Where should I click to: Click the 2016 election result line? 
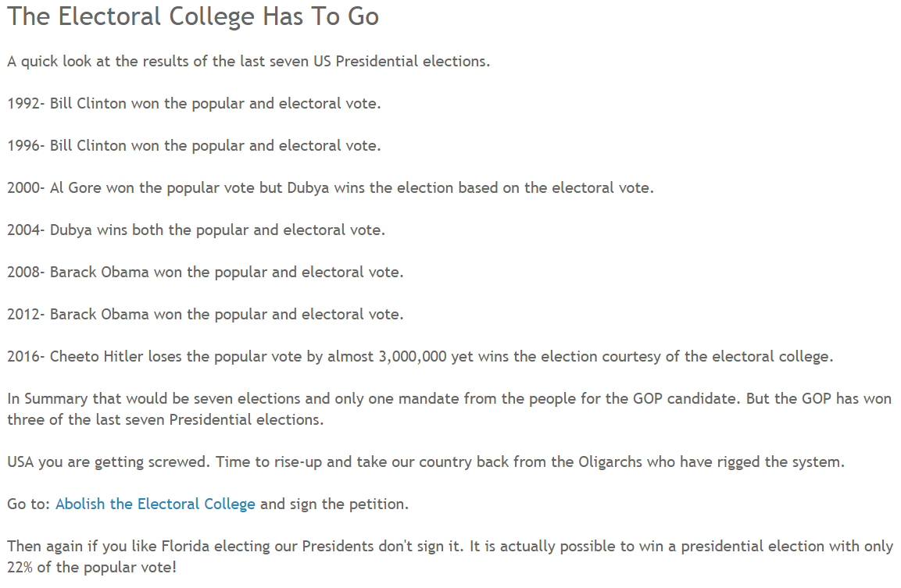420,357
